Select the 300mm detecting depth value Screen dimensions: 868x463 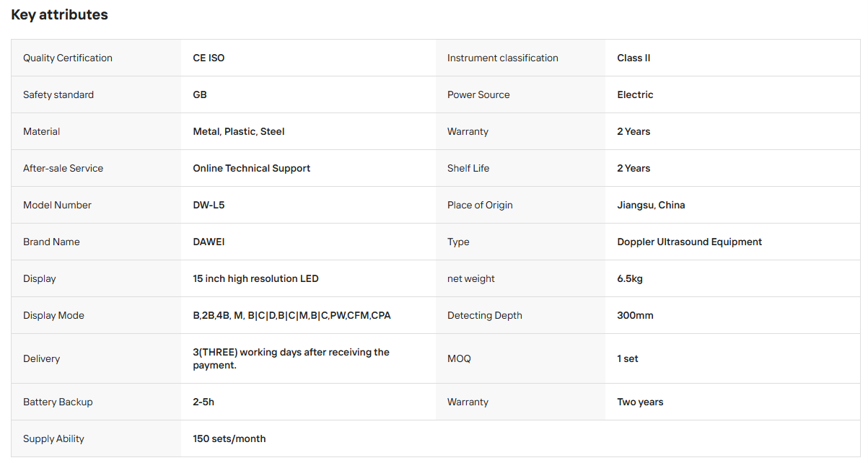(635, 315)
